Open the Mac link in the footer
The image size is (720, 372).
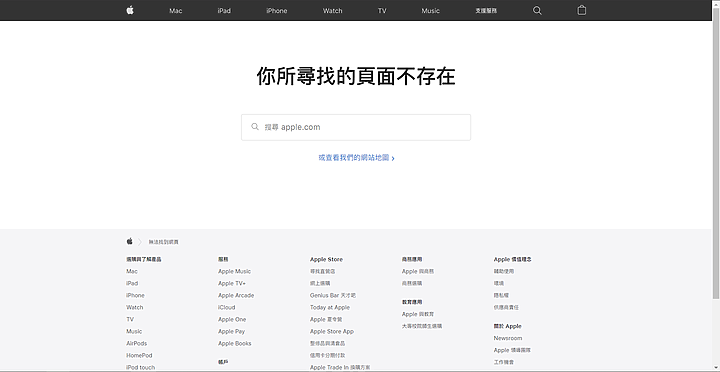coord(132,271)
